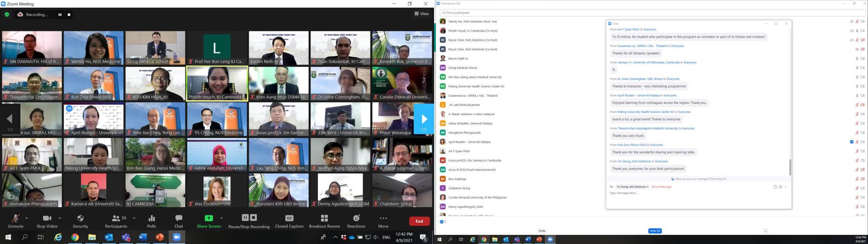This screenshot has height=244, width=868.
Task: Expand audio options arrow next to Unmute
Action: point(27,218)
